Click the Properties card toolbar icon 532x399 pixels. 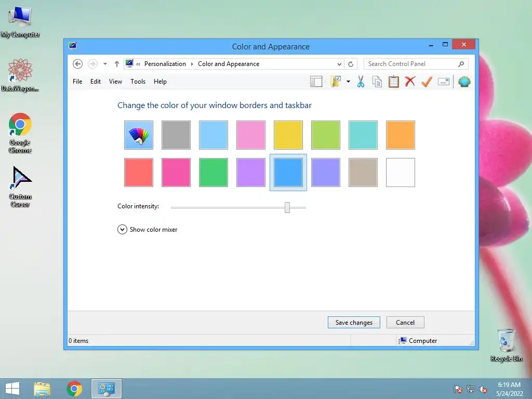coord(444,82)
